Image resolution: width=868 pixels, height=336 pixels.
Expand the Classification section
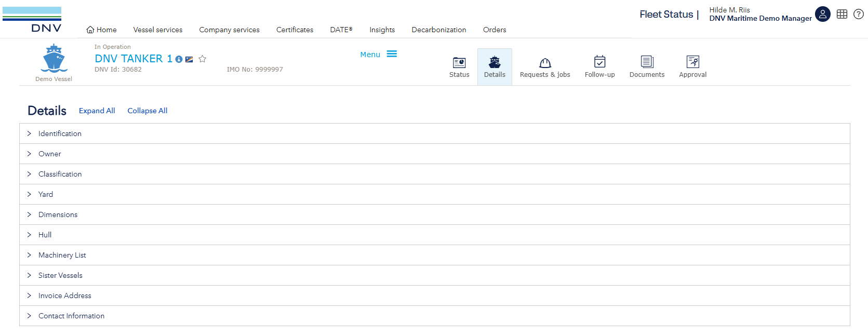[60, 174]
